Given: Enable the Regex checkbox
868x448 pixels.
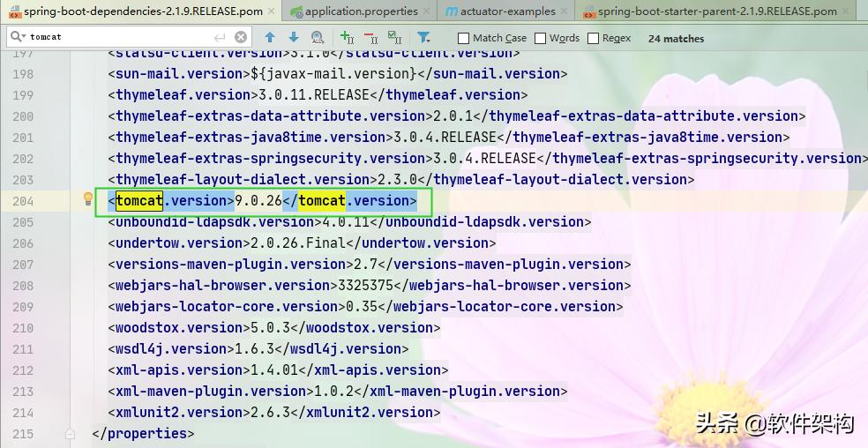Looking at the screenshot, I should point(593,38).
